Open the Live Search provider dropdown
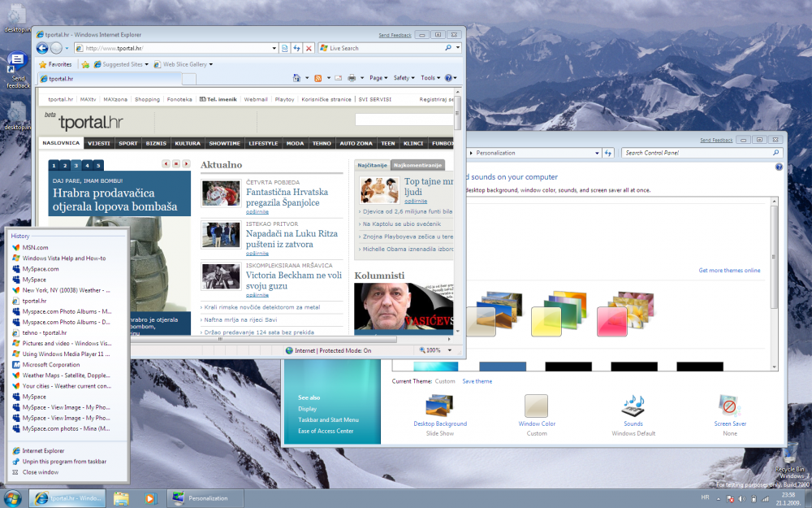The image size is (812, 508). coord(458,48)
